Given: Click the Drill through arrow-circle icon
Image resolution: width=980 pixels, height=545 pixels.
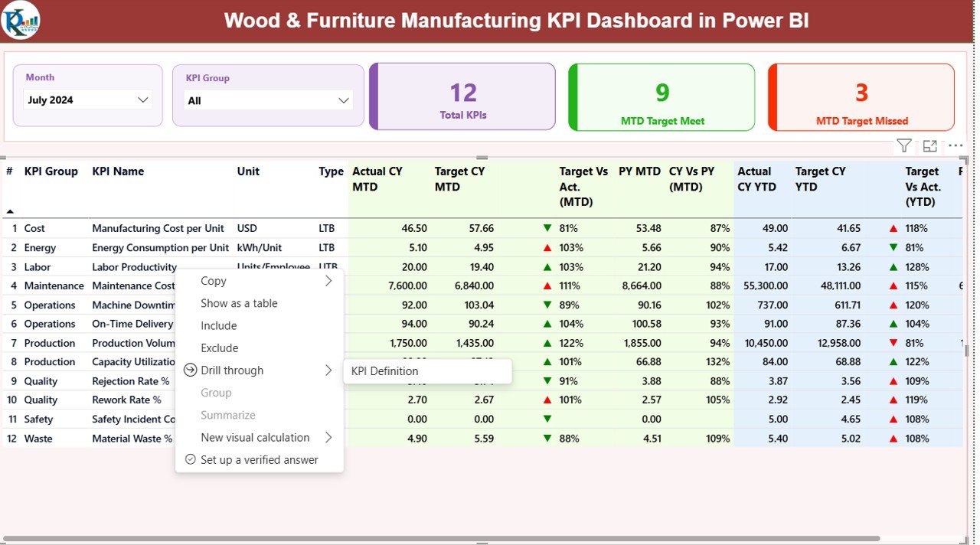Looking at the screenshot, I should tap(191, 370).
